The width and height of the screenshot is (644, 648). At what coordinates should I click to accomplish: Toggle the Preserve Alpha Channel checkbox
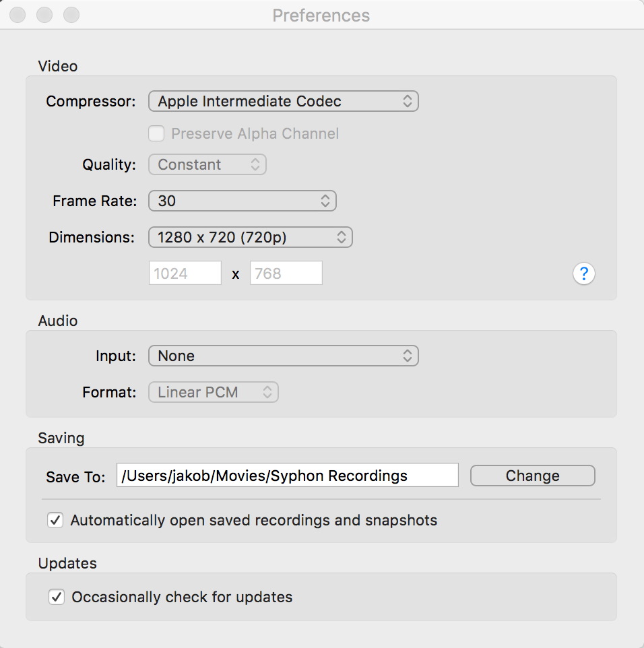click(156, 133)
